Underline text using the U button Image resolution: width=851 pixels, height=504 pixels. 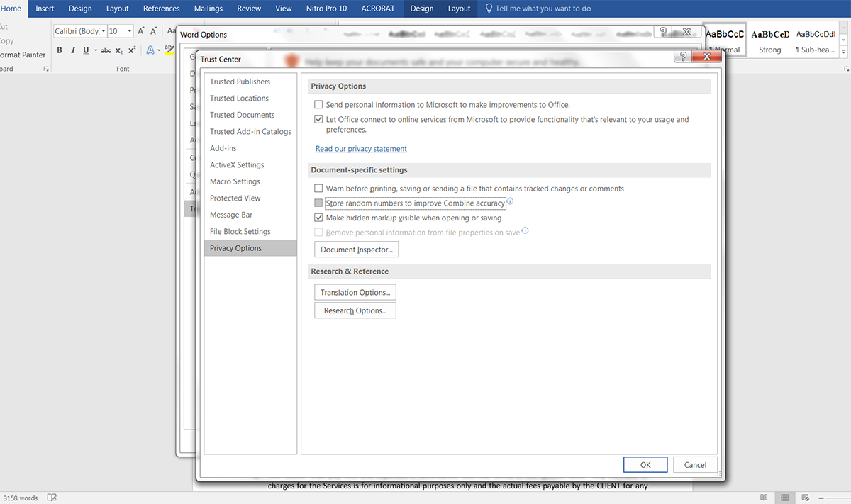(x=86, y=50)
